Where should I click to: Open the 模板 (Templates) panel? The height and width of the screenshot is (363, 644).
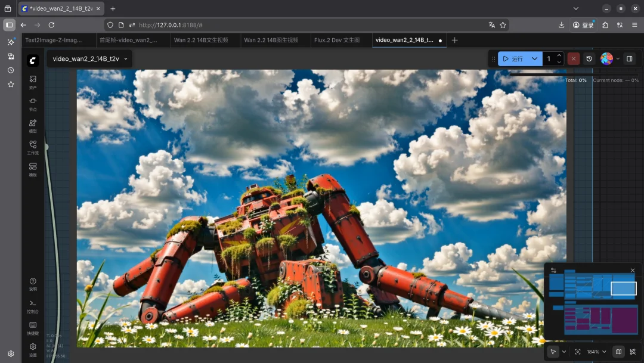33,169
